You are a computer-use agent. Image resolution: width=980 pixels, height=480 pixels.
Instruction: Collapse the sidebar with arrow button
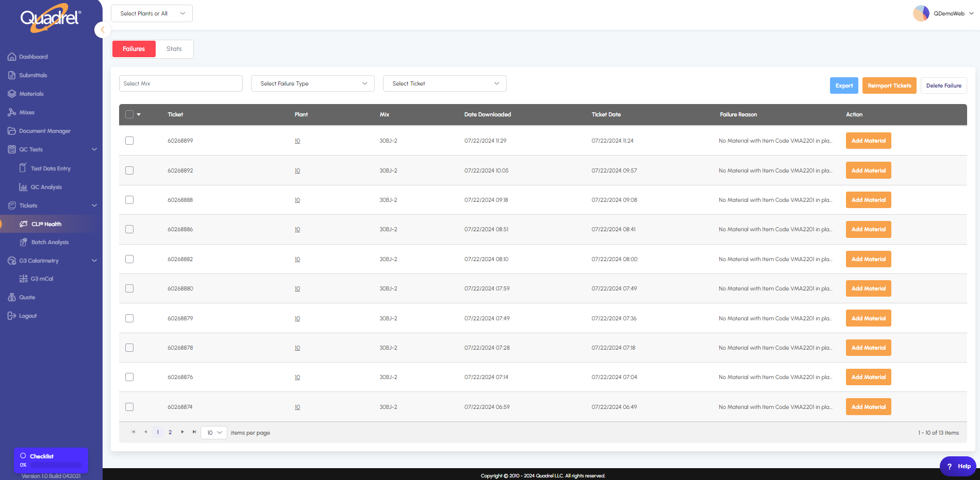tap(103, 30)
